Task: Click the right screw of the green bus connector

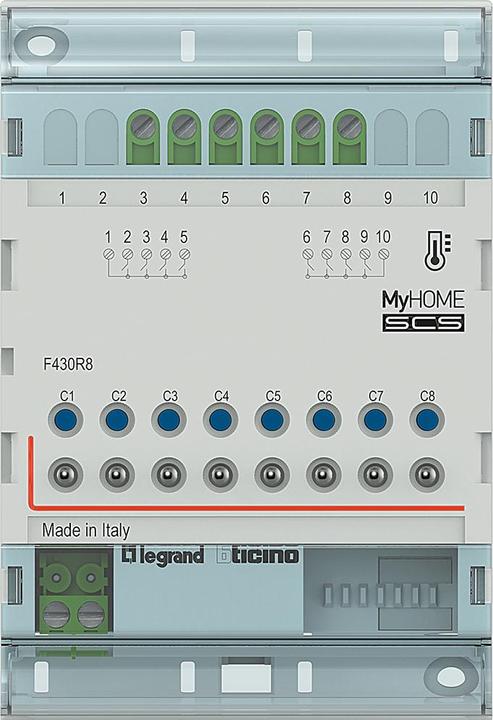Action: click(x=91, y=614)
